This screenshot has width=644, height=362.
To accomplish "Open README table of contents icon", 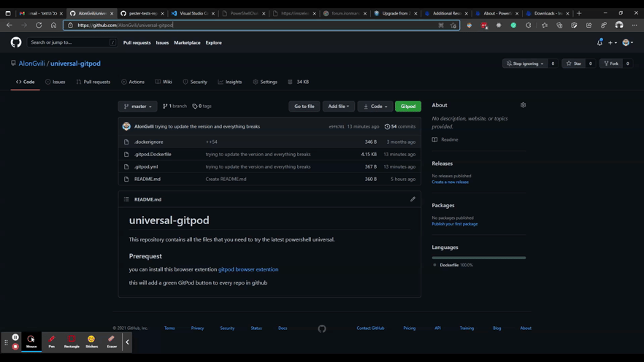I will tap(126, 199).
